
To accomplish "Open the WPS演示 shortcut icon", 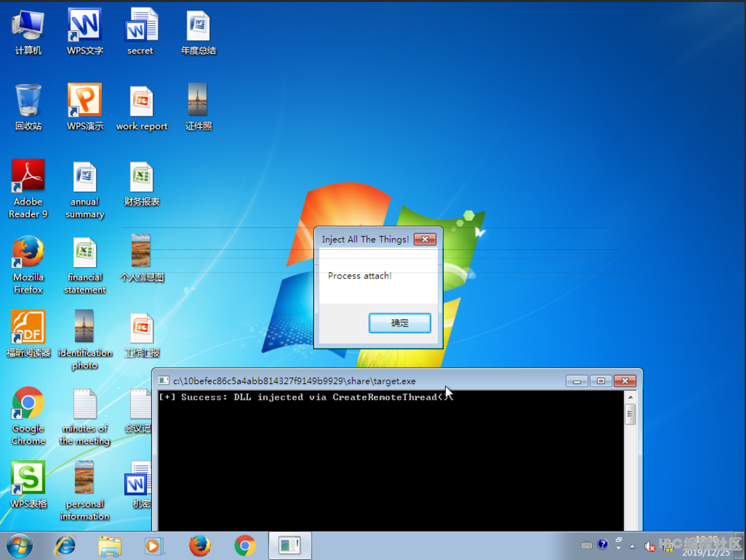I will tap(85, 108).
